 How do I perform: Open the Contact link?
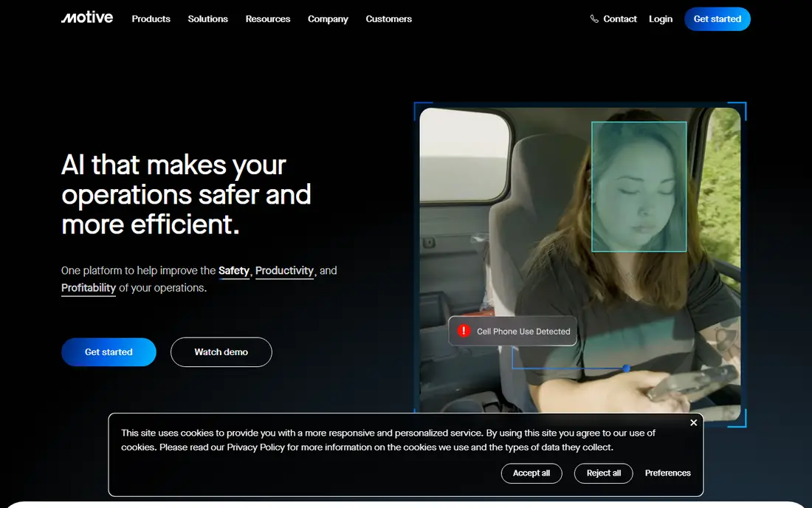pyautogui.click(x=620, y=19)
